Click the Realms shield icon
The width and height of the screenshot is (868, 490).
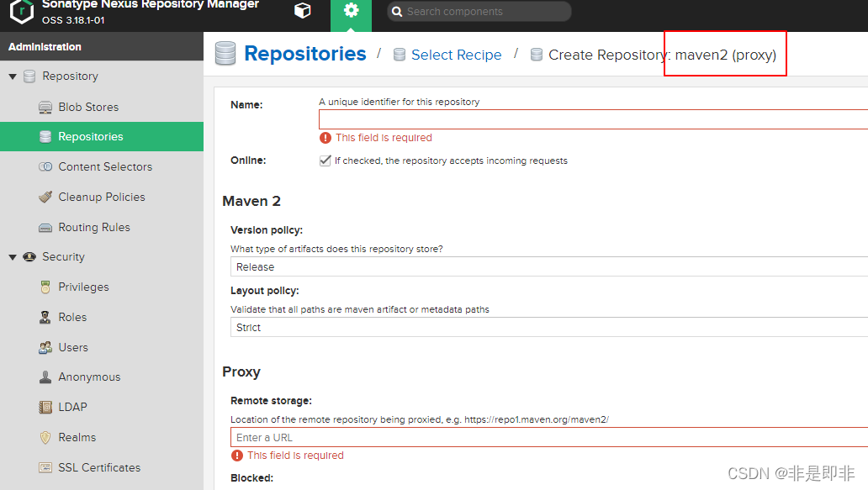(45, 437)
